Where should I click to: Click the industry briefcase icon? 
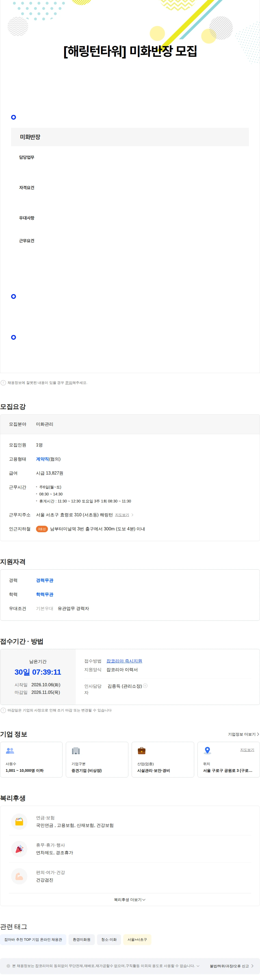click(x=142, y=751)
